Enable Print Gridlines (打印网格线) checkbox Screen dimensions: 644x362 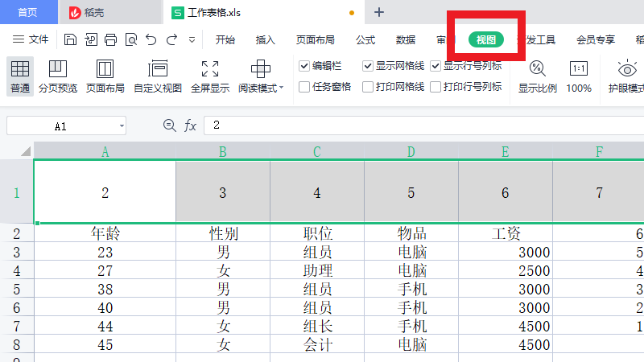point(368,87)
